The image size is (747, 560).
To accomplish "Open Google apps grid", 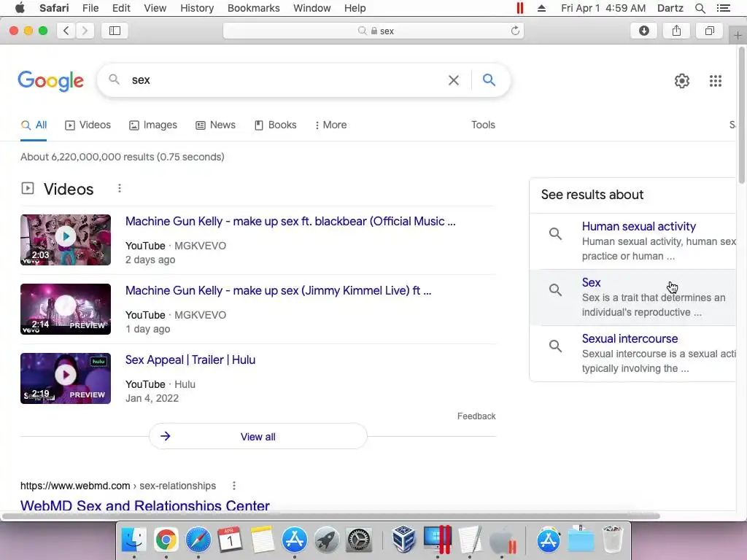I will pyautogui.click(x=715, y=81).
